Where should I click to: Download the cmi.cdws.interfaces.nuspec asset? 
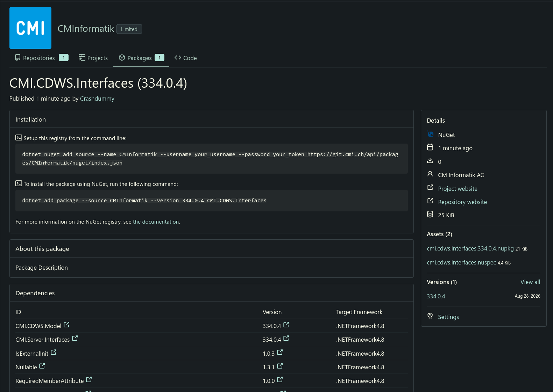[x=461, y=262]
